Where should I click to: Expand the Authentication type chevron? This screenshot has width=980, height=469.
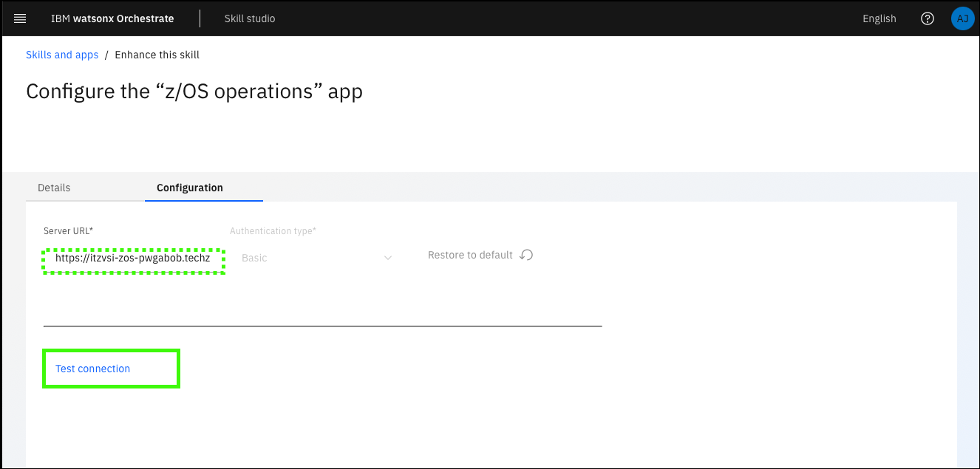point(388,258)
